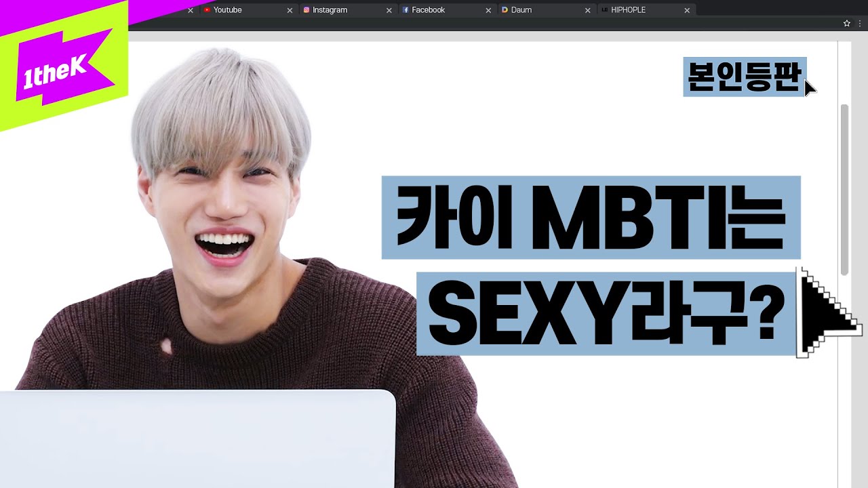Screen dimensions: 868x488
Task: Bookmark this page with the star icon
Action: click(847, 23)
